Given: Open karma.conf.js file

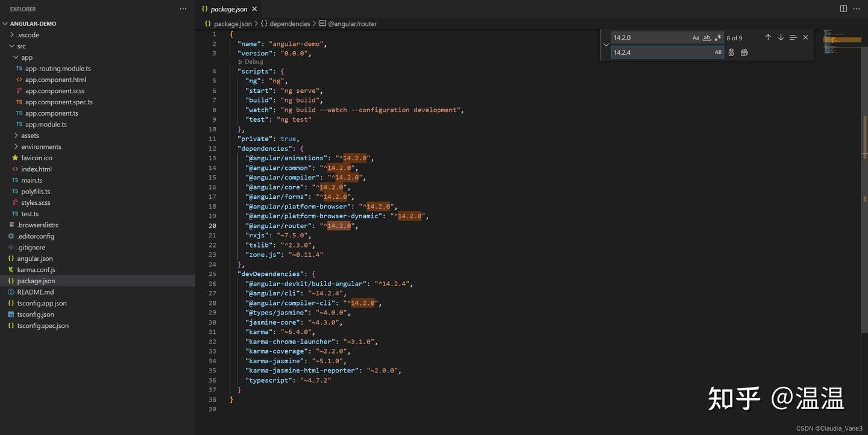Looking at the screenshot, I should (x=97, y=269).
